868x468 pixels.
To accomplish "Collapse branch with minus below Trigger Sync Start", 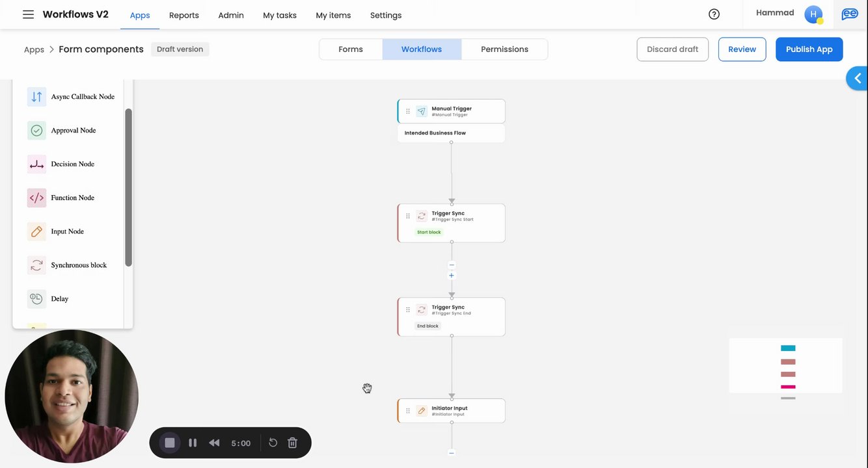I will (x=452, y=265).
